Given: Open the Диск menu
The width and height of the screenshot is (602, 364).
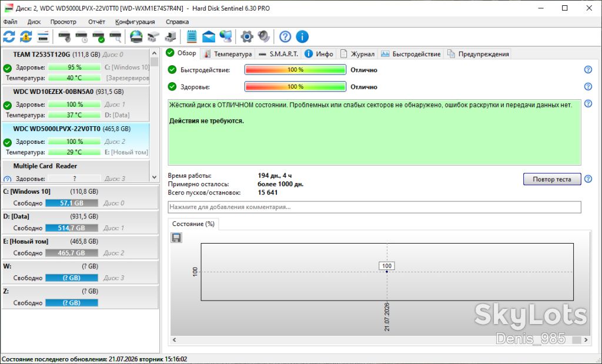Looking at the screenshot, I should click(34, 22).
